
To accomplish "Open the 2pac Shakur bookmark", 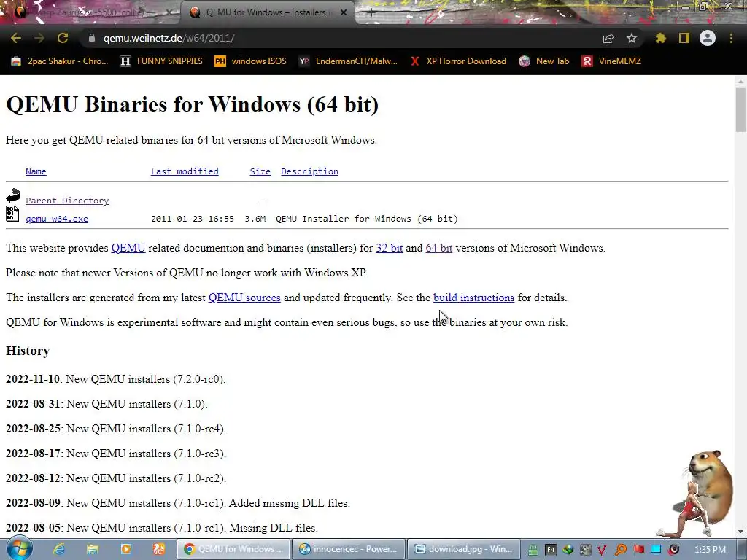I will point(60,61).
